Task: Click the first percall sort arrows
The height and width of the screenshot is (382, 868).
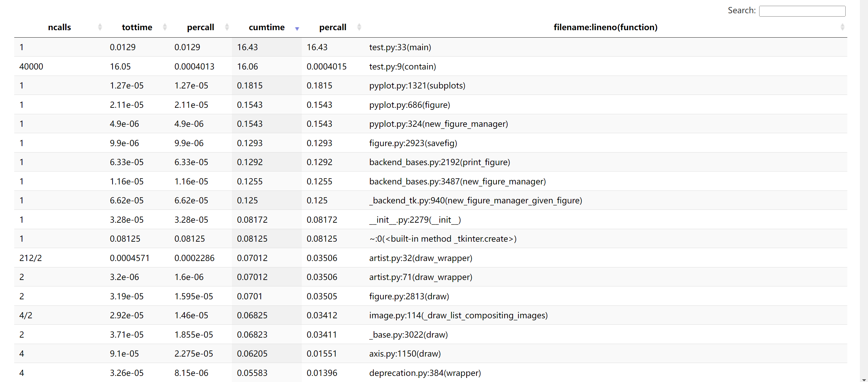Action: pos(227,27)
